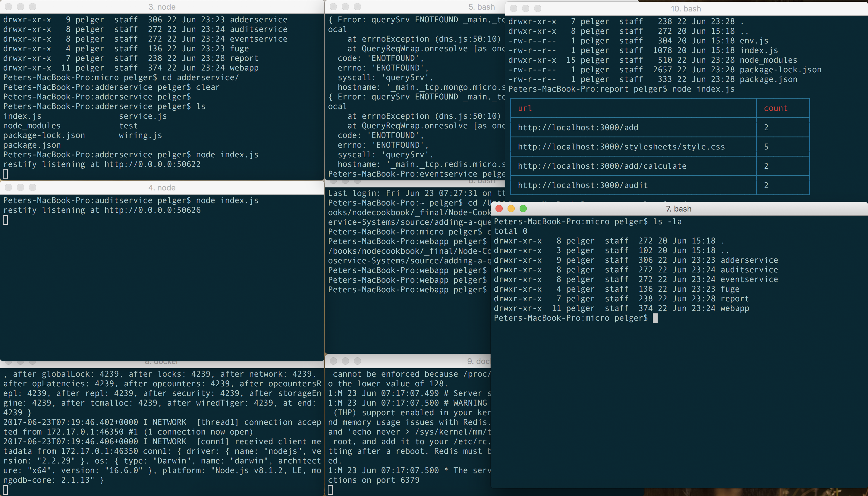Zoom the '4. node' auditservice window

(32, 187)
